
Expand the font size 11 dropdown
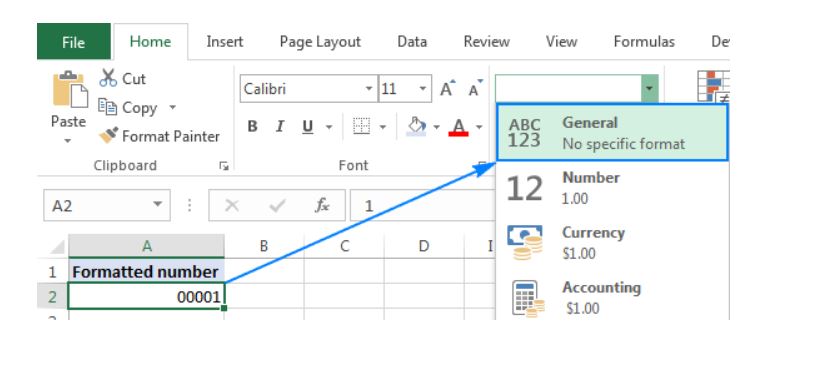click(422, 89)
